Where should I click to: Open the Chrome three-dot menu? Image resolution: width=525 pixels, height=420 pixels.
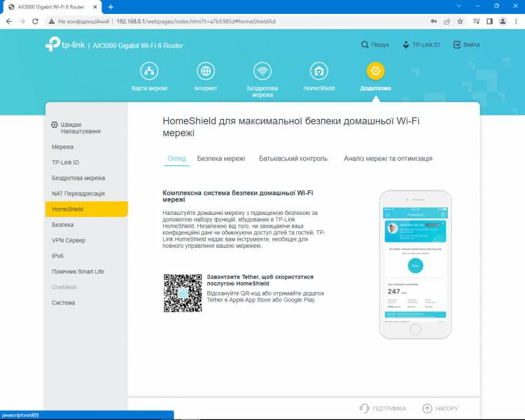click(516, 22)
